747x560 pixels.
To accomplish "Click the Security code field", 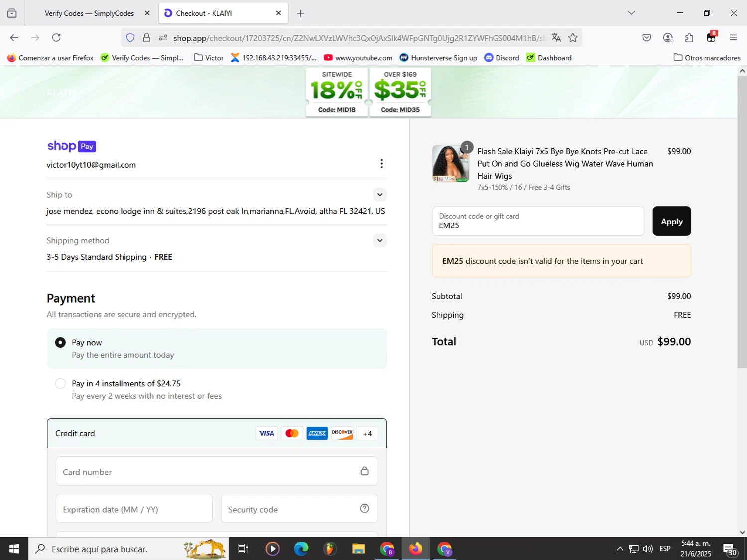I will (299, 509).
